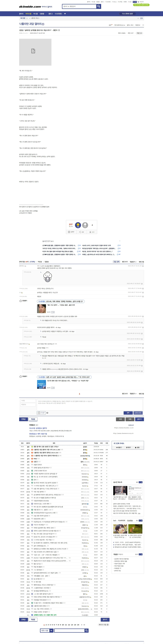
Task: Click 즐겨찾기 in login box
Action: point(128,447)
